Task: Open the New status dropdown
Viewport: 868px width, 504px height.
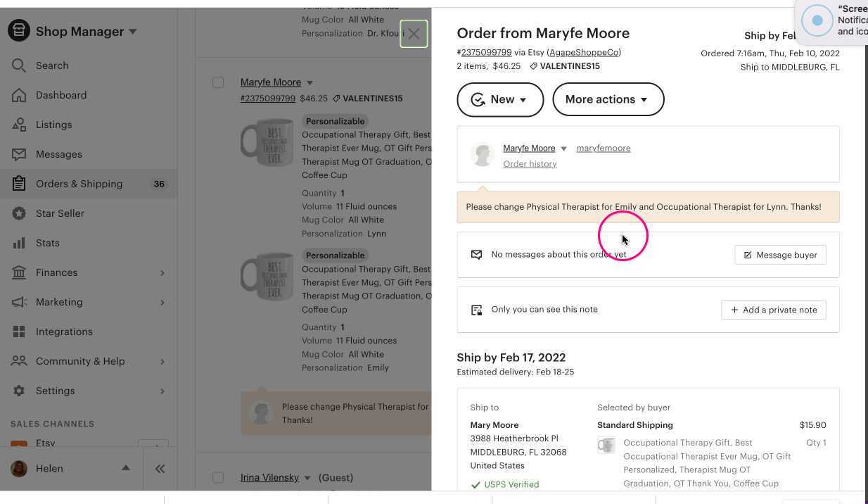Action: [x=500, y=99]
